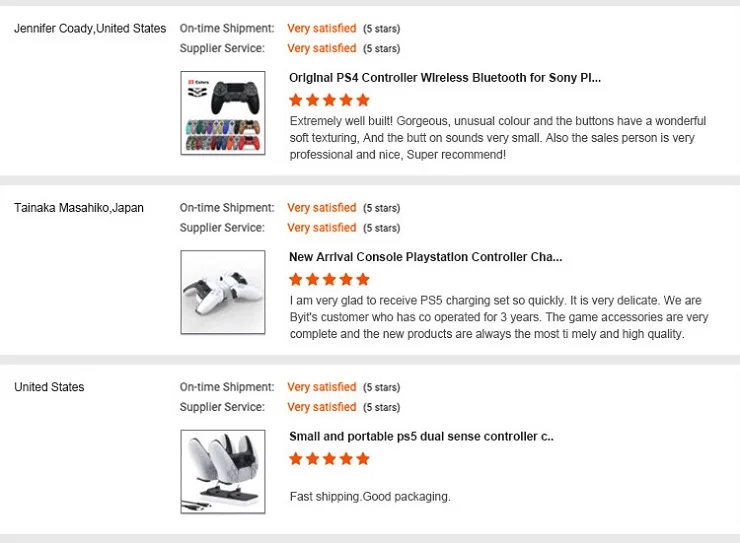Open 'Small and portable ps5 dual sense' title
This screenshot has width=740, height=543.
[421, 436]
